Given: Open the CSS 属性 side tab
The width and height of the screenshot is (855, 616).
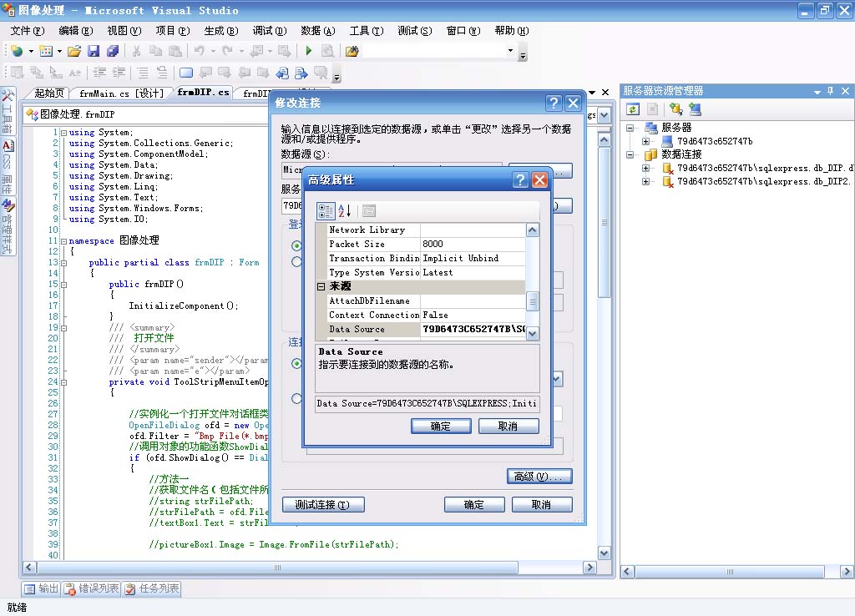Looking at the screenshot, I should click(x=7, y=168).
